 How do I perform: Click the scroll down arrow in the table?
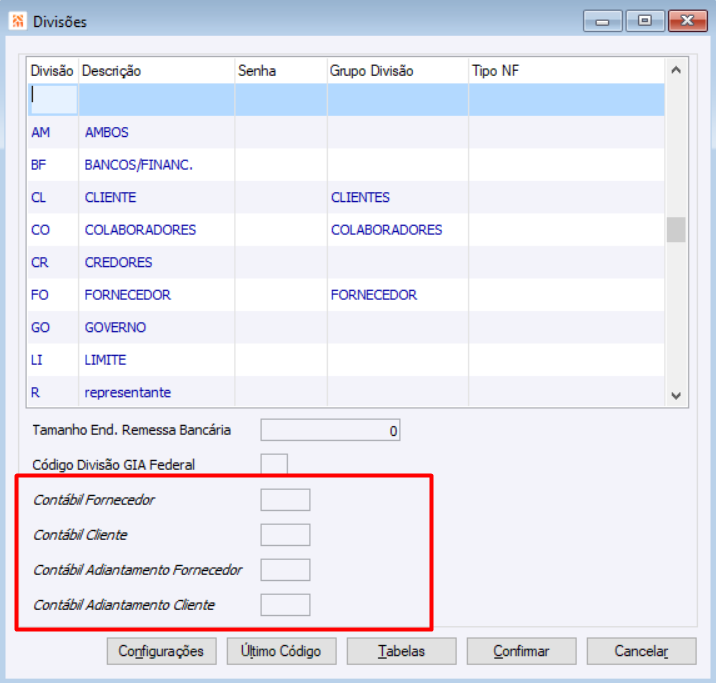[x=676, y=395]
